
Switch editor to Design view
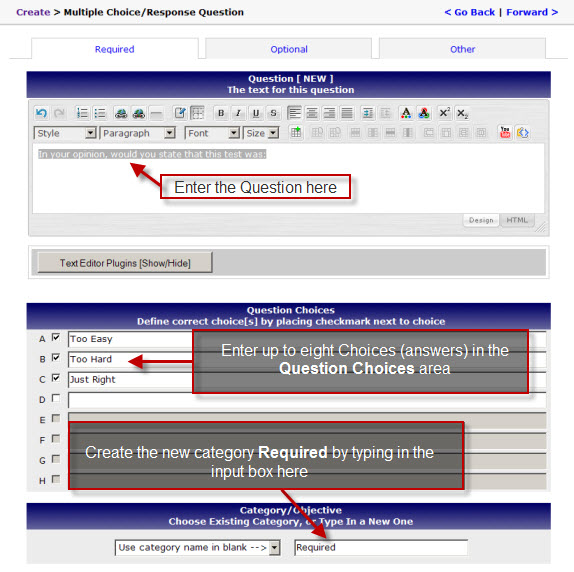click(481, 220)
